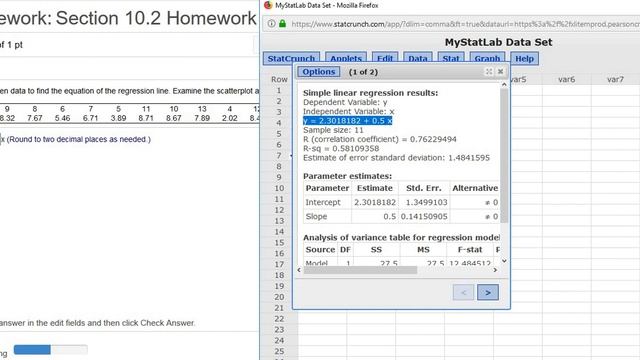Click the F-stat column header
The width and height of the screenshot is (640, 360).
[x=470, y=249]
